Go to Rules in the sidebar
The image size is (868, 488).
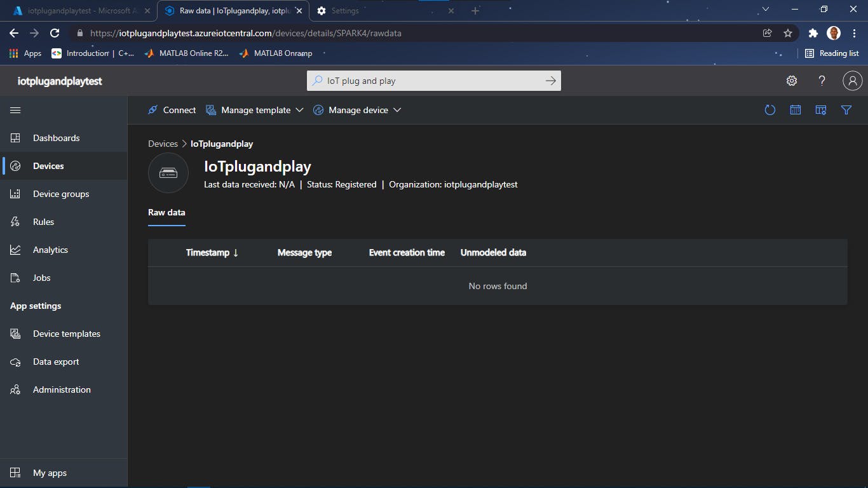coord(64,222)
